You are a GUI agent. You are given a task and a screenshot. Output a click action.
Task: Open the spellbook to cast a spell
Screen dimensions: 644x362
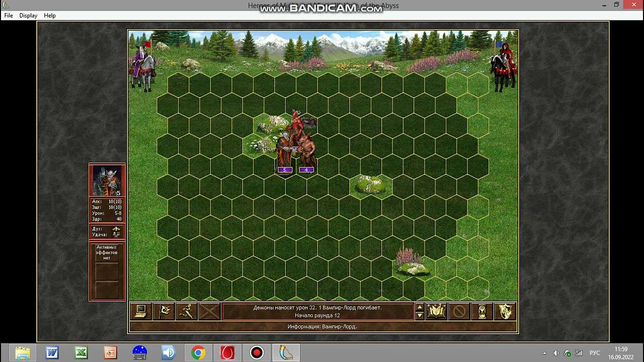[436, 312]
